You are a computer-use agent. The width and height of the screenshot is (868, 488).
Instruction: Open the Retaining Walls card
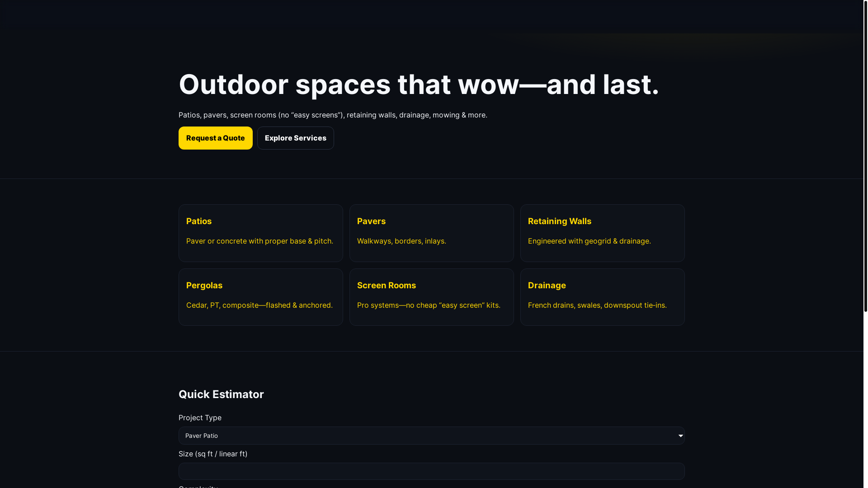coord(602,233)
